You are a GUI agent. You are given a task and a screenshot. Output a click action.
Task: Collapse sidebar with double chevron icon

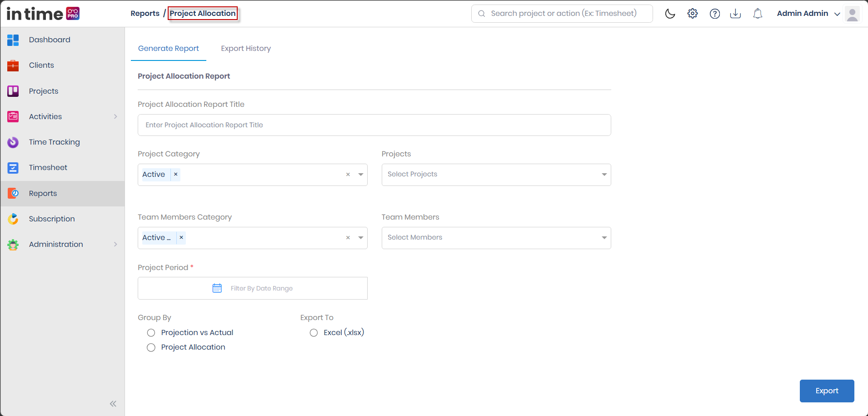click(113, 404)
